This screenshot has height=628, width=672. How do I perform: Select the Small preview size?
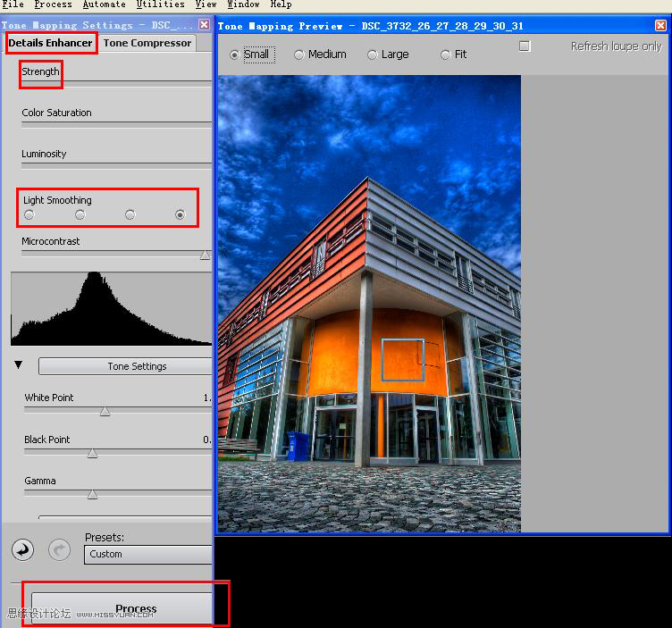[x=234, y=54]
